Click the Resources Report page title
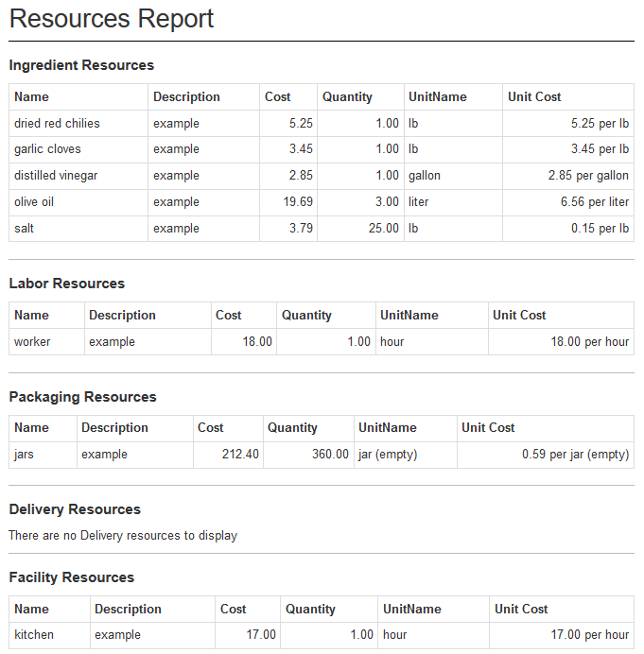644x654 pixels. pos(112,19)
